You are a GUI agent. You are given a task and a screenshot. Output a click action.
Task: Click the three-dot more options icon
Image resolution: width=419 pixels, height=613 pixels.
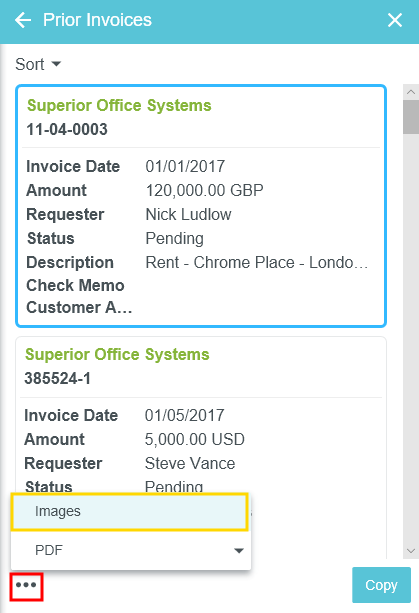[27, 585]
